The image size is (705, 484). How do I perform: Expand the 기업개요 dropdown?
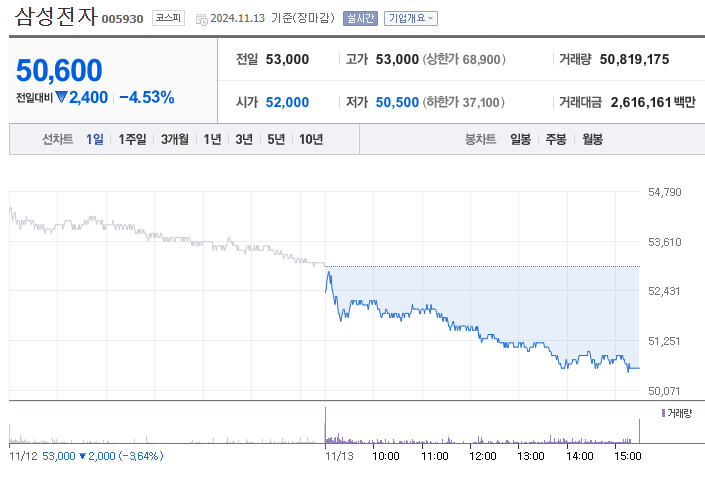(411, 18)
